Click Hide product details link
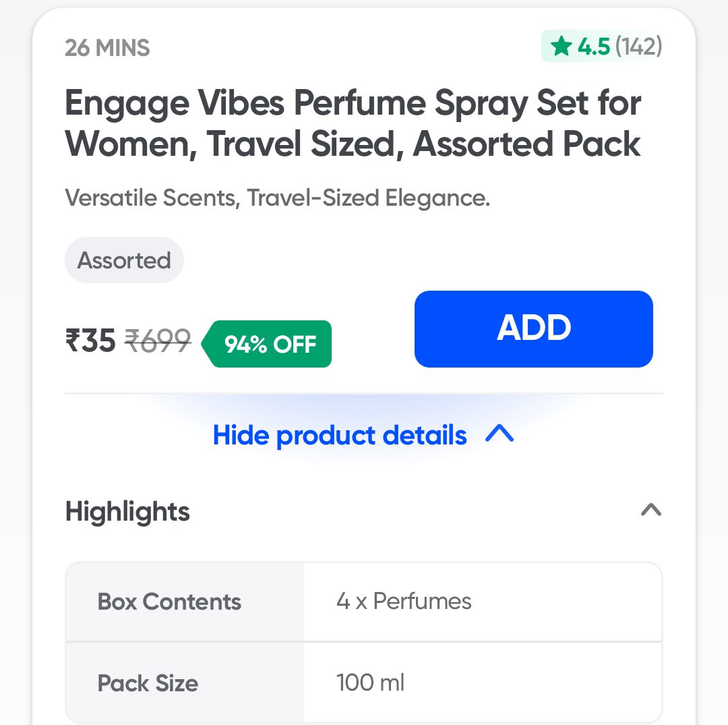 pyautogui.click(x=340, y=436)
